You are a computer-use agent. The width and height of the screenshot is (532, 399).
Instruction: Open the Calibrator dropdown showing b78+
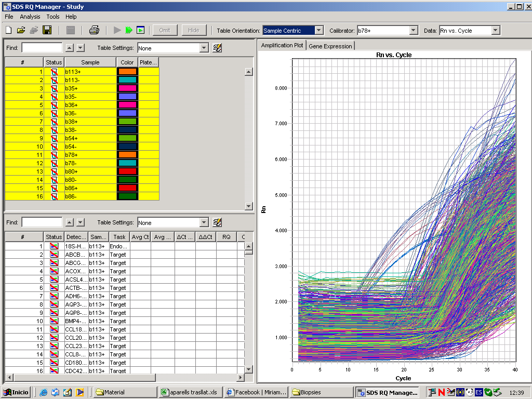414,31
